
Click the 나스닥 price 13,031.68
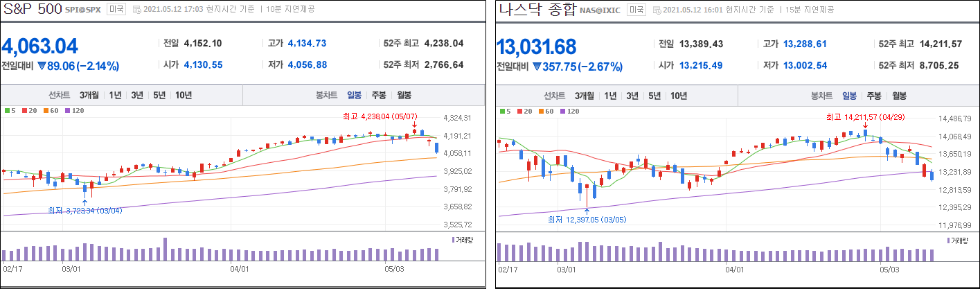537,46
